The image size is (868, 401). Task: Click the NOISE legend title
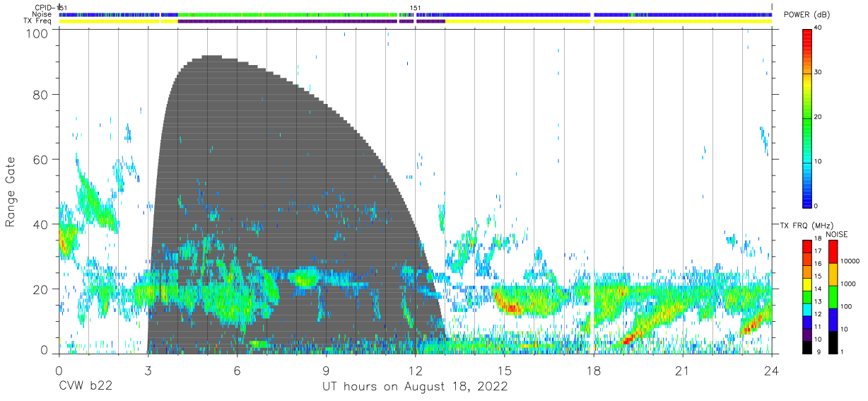tap(837, 234)
